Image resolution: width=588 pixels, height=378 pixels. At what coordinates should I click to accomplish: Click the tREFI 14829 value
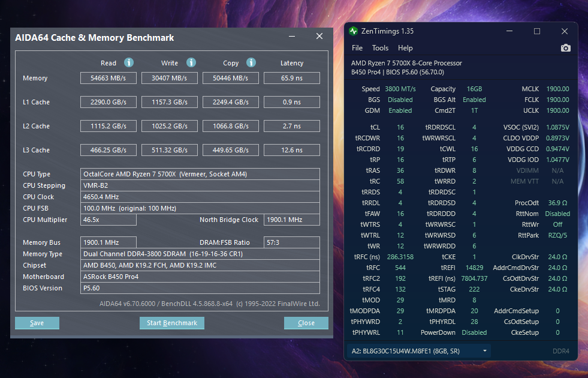[x=474, y=268]
